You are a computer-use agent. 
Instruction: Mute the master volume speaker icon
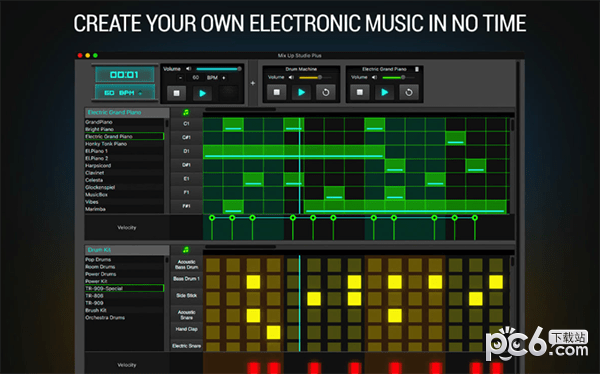188,69
